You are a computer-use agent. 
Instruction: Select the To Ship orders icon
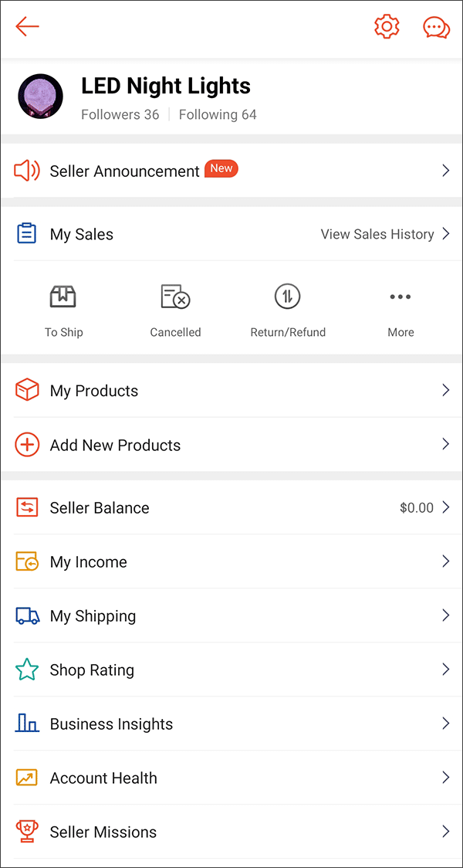(63, 297)
